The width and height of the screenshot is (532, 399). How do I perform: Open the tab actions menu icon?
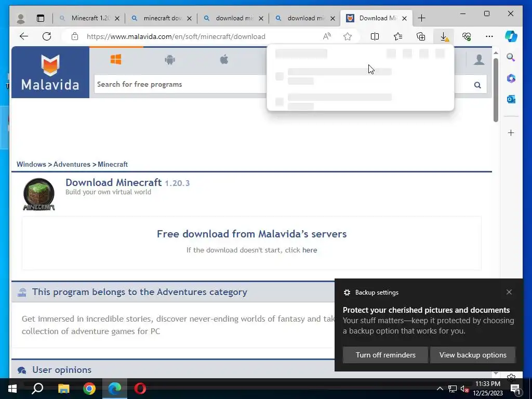pyautogui.click(x=41, y=18)
